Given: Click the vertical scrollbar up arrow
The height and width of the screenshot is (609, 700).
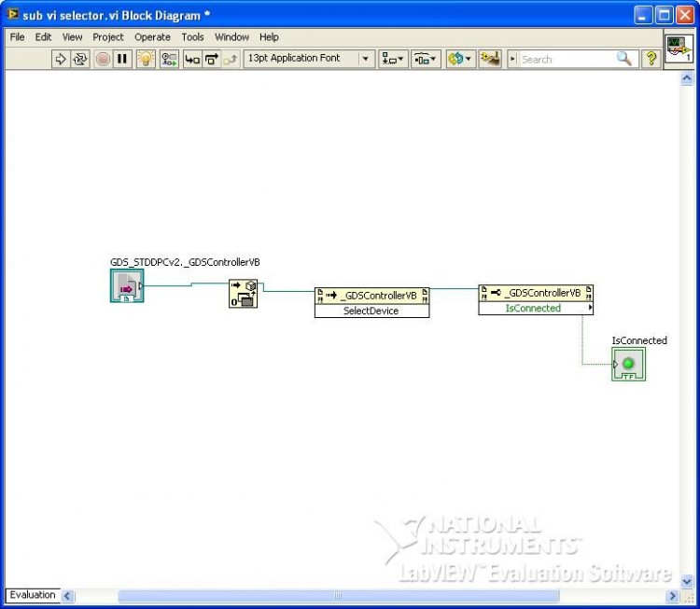Looking at the screenshot, I should [x=687, y=78].
